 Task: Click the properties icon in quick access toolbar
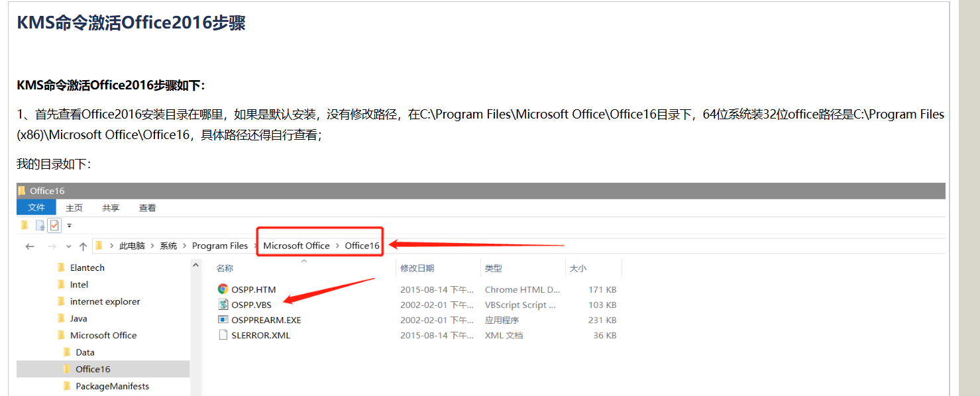click(x=40, y=226)
